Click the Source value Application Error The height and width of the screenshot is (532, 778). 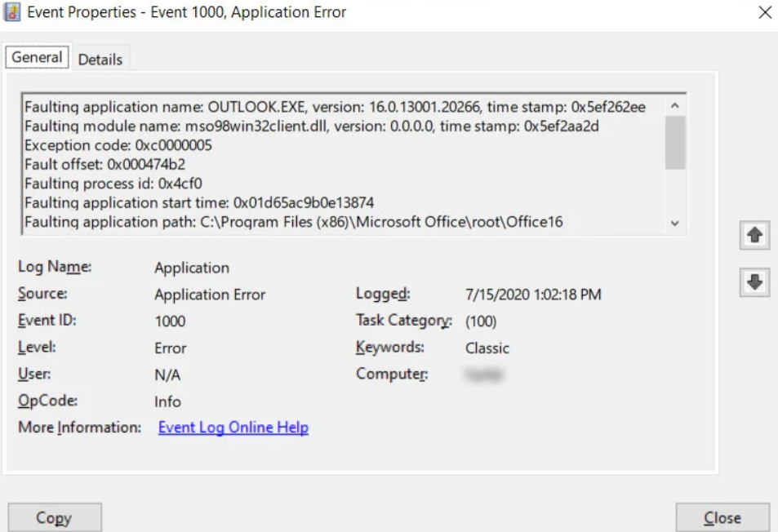coord(210,295)
